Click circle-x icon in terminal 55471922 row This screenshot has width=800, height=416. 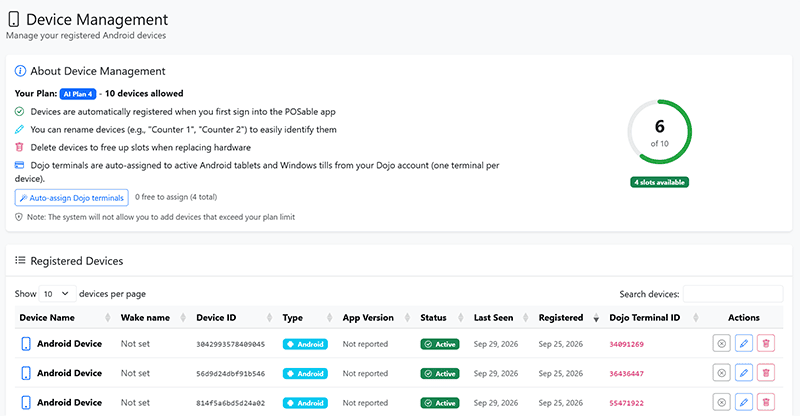pos(721,402)
